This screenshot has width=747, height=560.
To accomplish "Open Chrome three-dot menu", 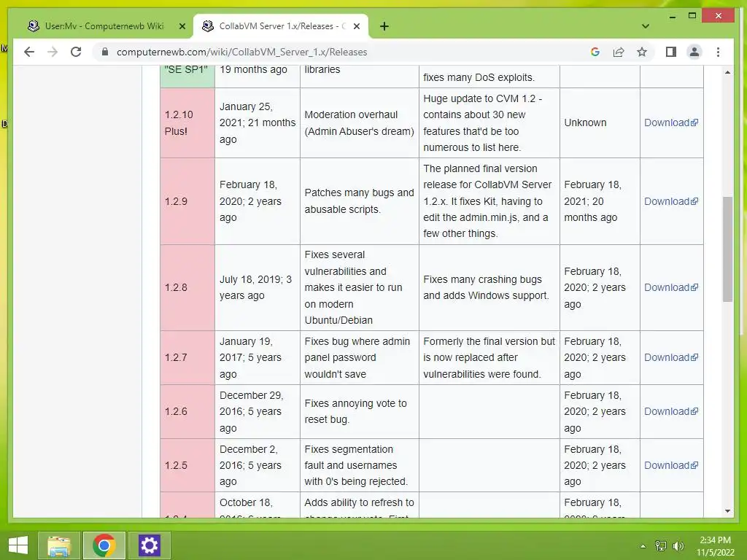I will [718, 52].
